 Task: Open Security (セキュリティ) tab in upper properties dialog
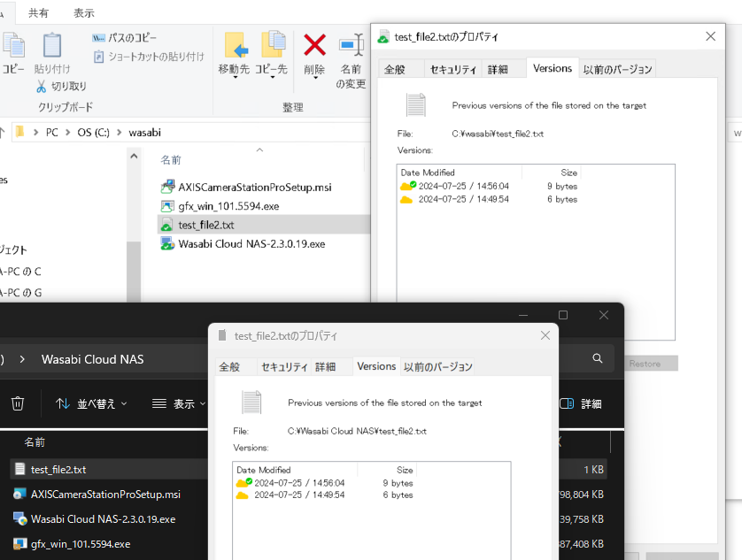[x=452, y=70]
